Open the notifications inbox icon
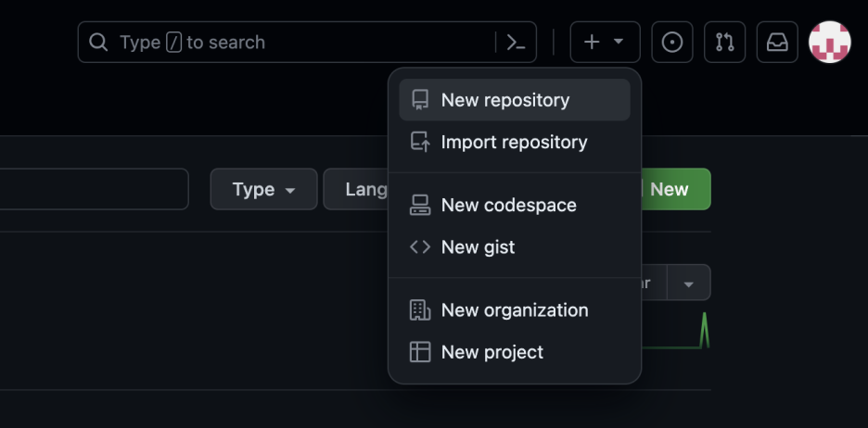Viewport: 868px width, 428px height. [777, 43]
